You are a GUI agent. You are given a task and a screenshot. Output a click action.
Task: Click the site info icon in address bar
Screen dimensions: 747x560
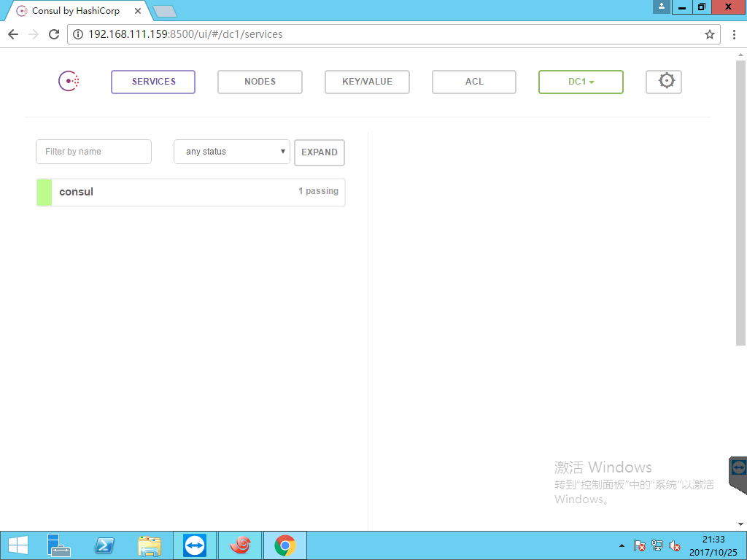79,34
